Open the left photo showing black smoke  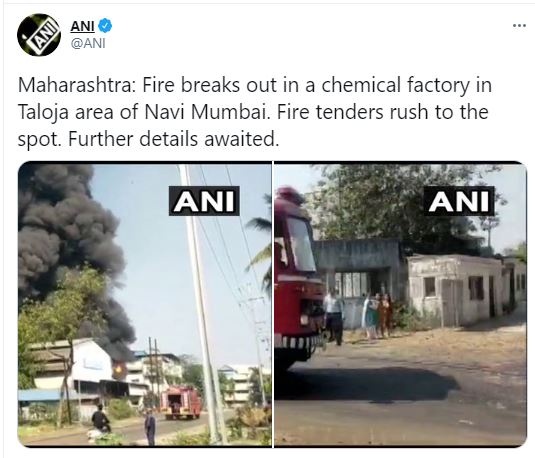145,304
